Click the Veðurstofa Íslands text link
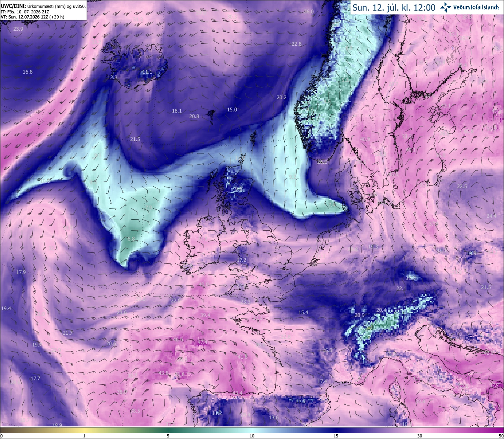 (476, 7)
